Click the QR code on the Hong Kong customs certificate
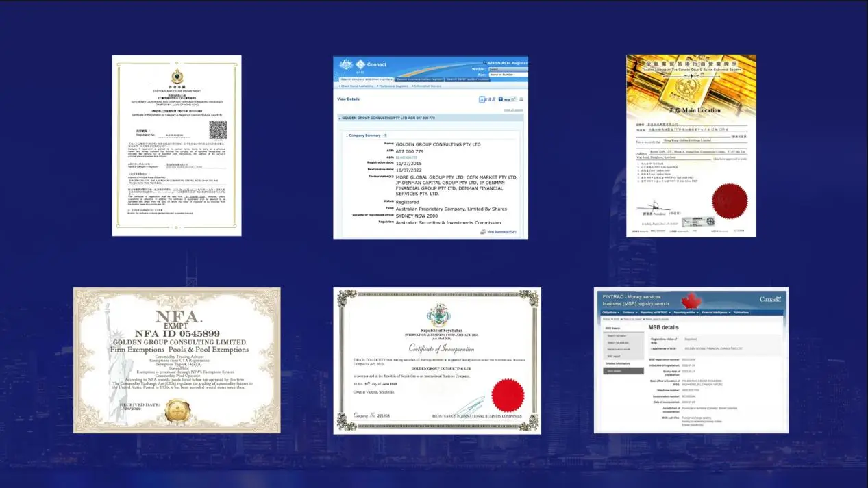This screenshot has width=868, height=488. click(218, 130)
